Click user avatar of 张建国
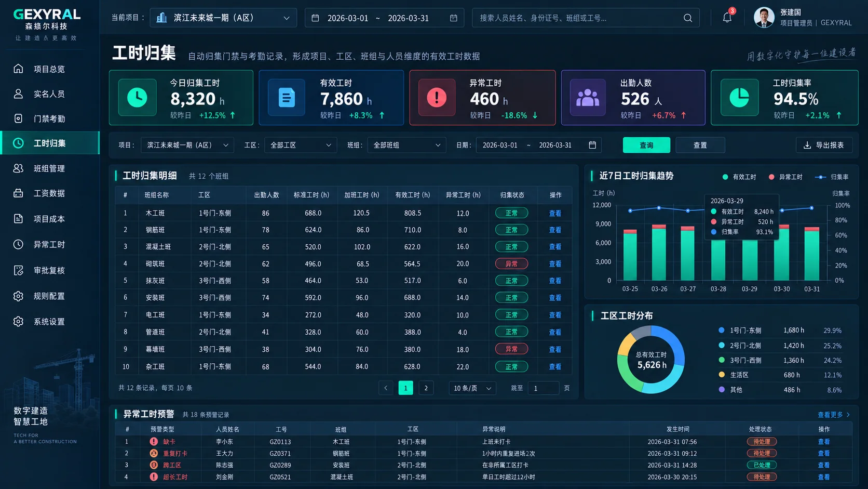This screenshot has height=489, width=868. click(764, 18)
